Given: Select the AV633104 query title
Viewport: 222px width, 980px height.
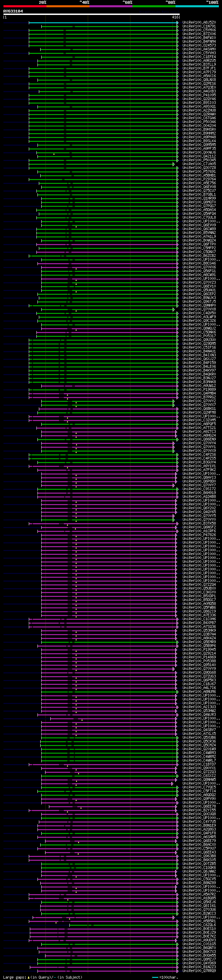Looking at the screenshot, I should [x=13, y=11].
